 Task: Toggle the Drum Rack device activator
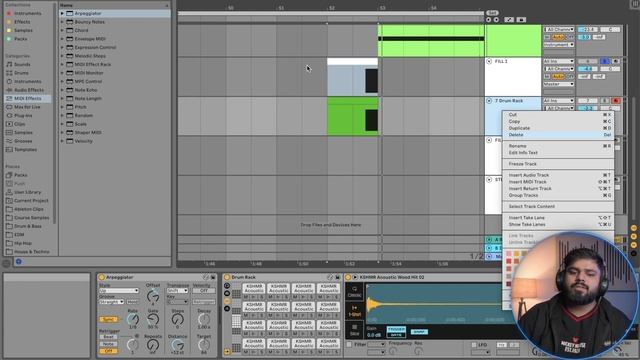tap(227, 277)
